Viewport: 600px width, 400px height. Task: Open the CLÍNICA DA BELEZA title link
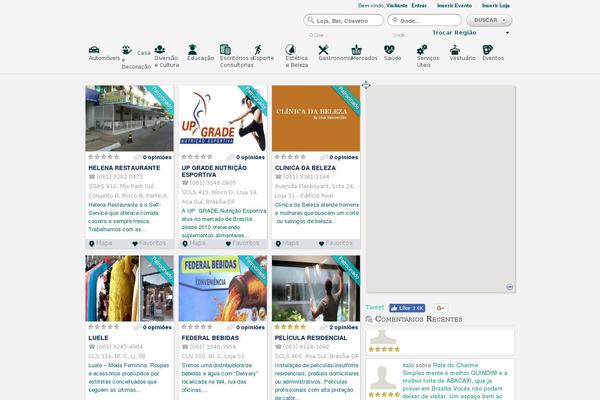click(x=305, y=168)
